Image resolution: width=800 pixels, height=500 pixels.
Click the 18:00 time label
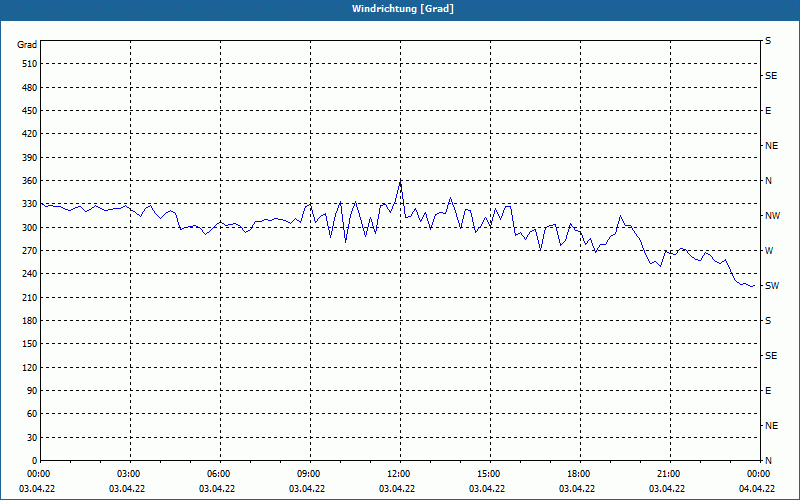[579, 474]
